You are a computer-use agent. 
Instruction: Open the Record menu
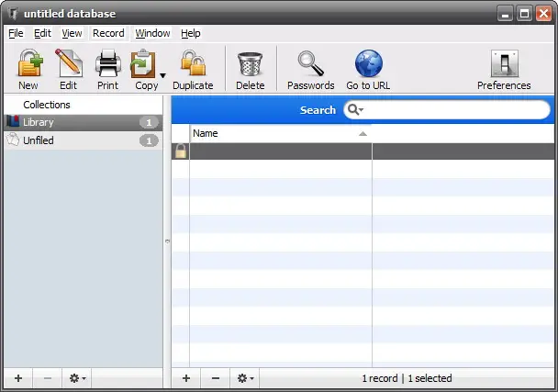pos(108,33)
